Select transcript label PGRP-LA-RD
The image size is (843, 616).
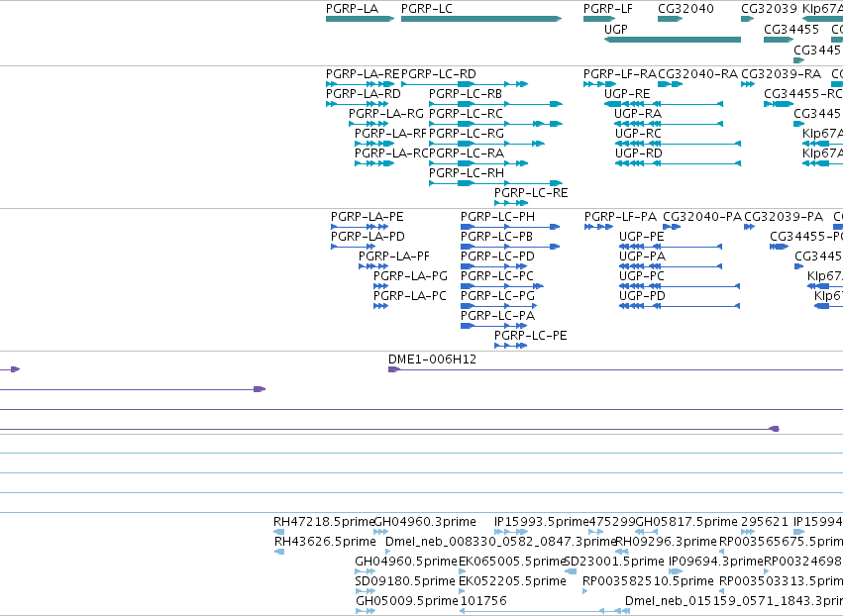[x=364, y=93]
